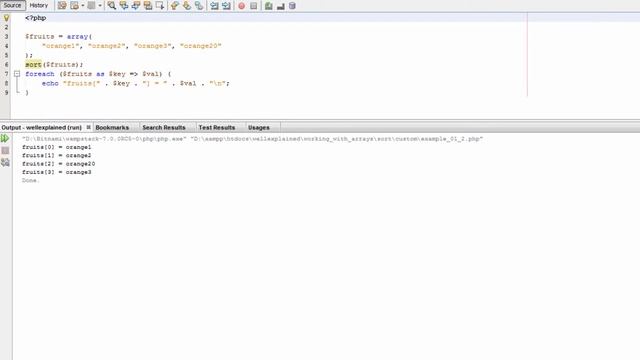Open the Search Results tab
Screen dimensions: 640x360
164,127
